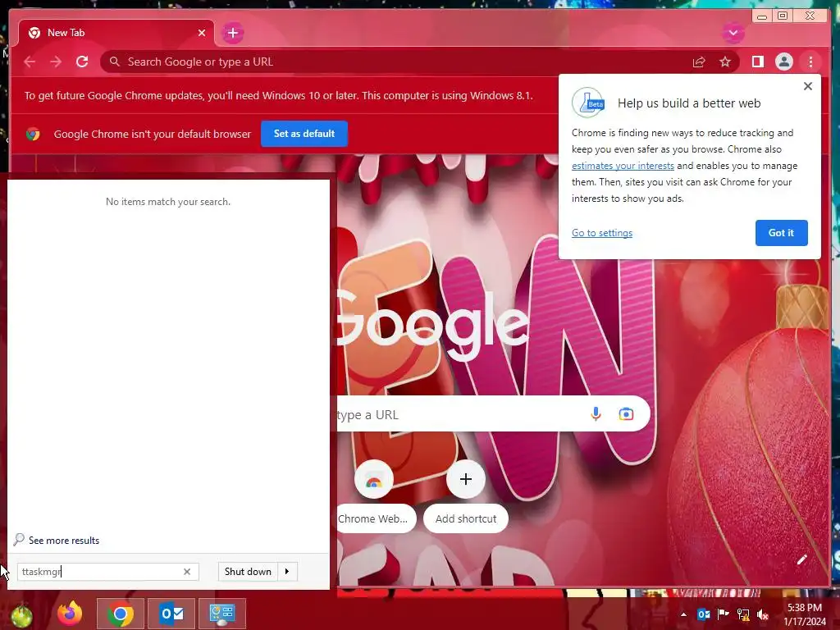Open the Chrome Web Store shortcut
This screenshot has width=840, height=630.
[x=374, y=479]
